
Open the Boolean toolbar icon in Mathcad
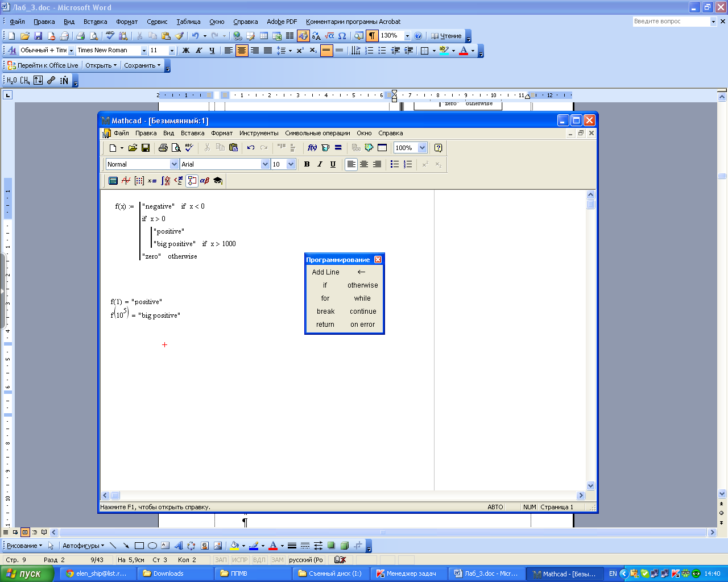tap(179, 181)
